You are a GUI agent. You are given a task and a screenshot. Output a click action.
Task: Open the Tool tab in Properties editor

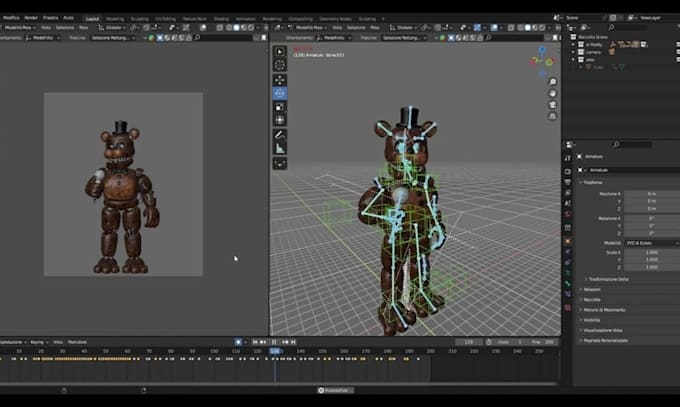(568, 158)
